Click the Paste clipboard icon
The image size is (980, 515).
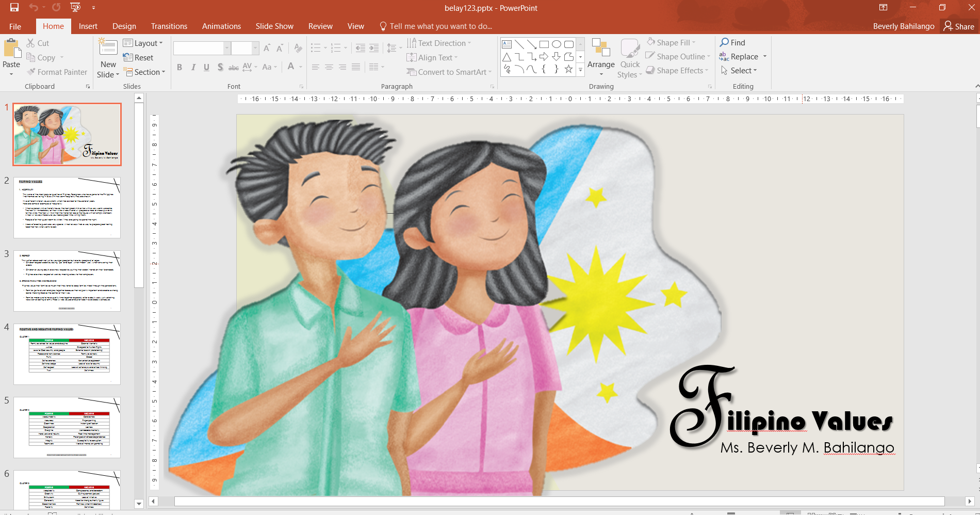click(11, 49)
